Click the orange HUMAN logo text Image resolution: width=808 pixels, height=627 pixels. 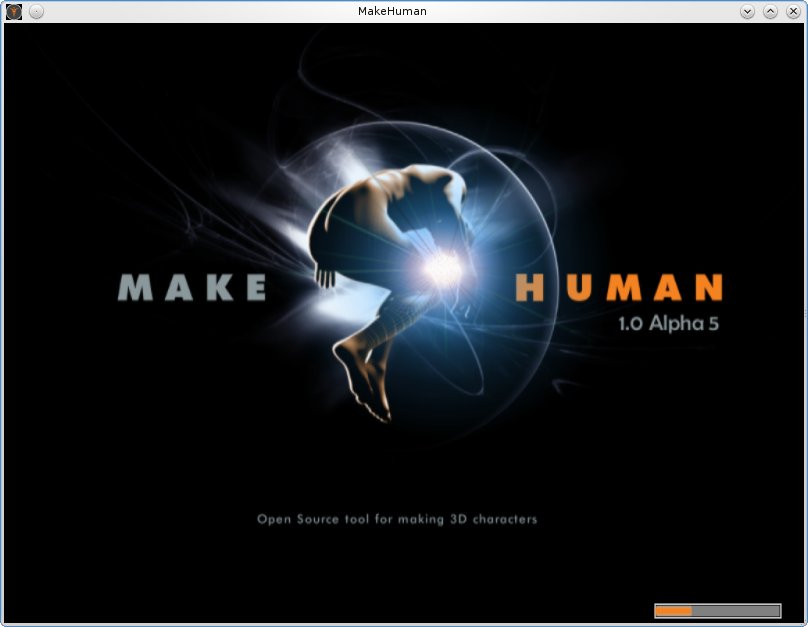click(x=618, y=288)
